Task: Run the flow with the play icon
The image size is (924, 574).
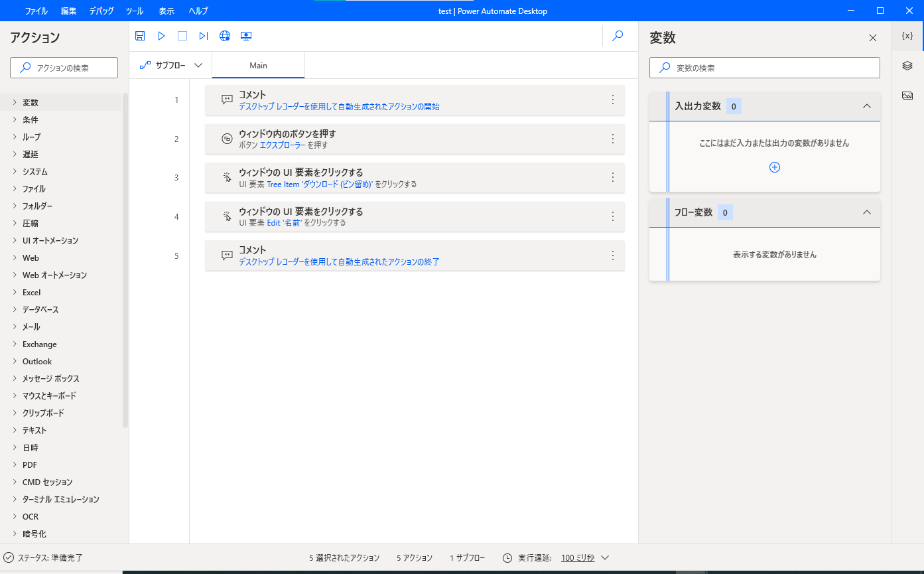Action: click(161, 36)
